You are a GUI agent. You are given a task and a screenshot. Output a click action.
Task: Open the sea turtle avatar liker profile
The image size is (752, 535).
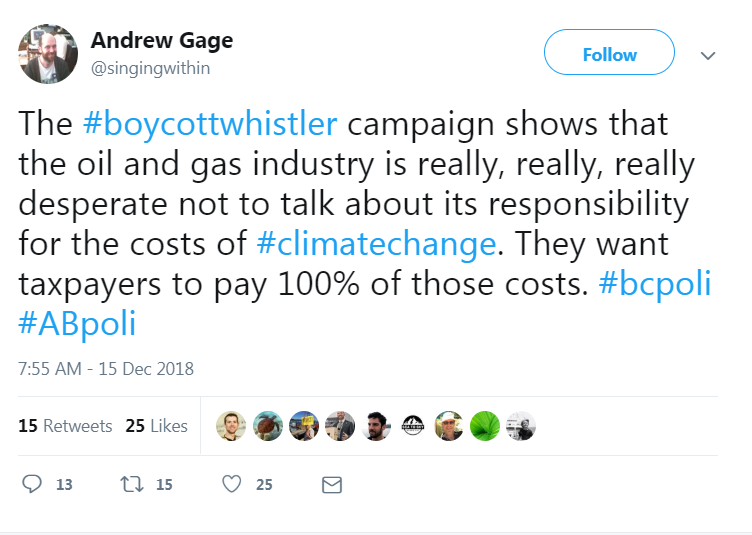[x=267, y=426]
